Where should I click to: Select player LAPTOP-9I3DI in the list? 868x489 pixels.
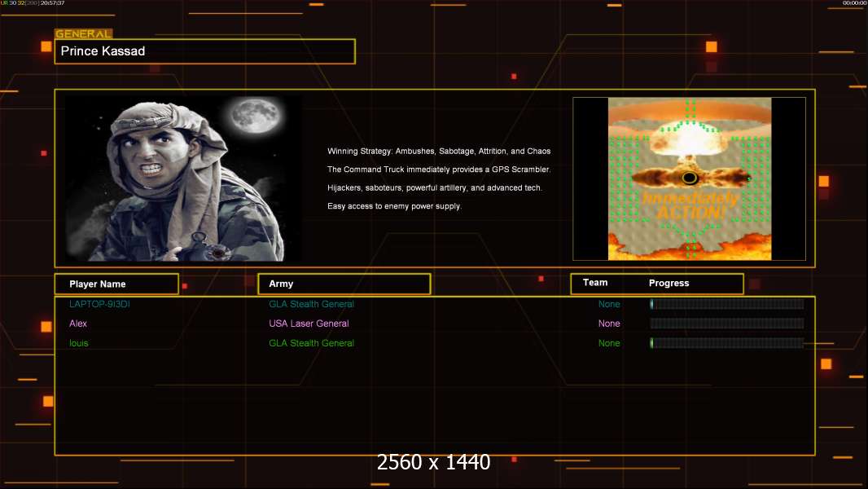point(99,304)
